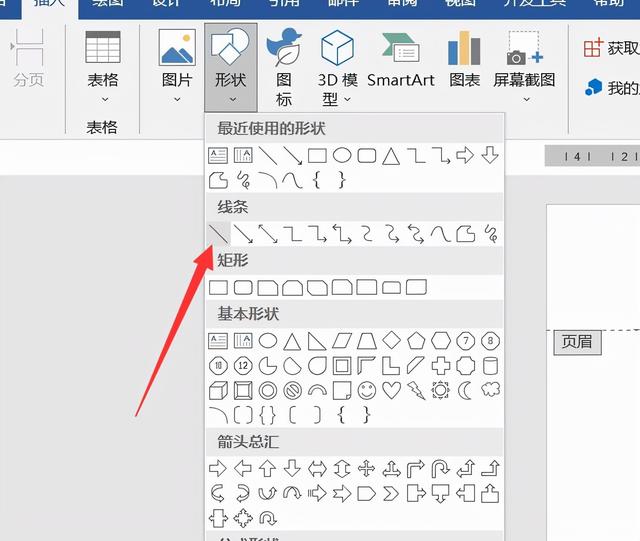This screenshot has height=541, width=640.
Task: Expand the 3D 模型 dropdown arrow
Action: click(347, 99)
